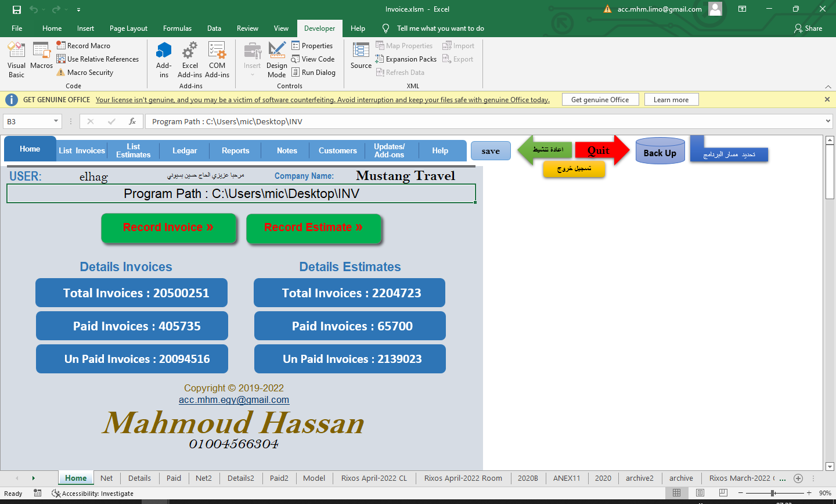Open the Visual Basic editor
The height and width of the screenshot is (504, 836).
pos(16,59)
